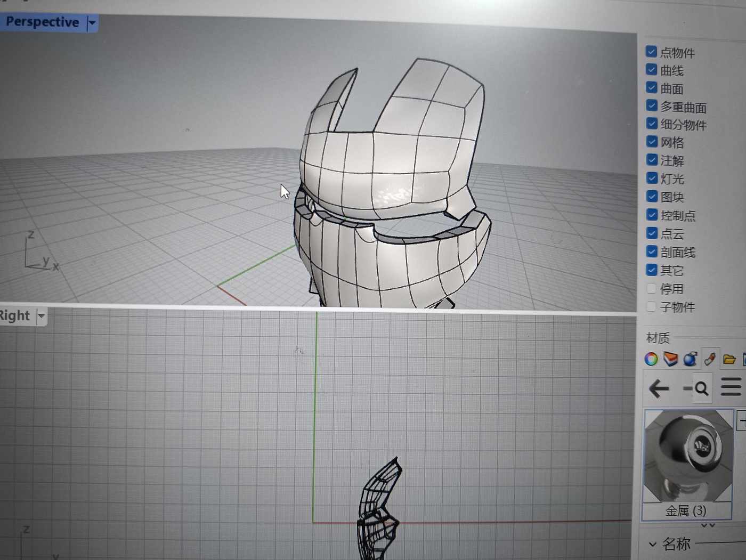Click the back arrow in materials panel
This screenshot has width=746, height=560.
click(659, 388)
